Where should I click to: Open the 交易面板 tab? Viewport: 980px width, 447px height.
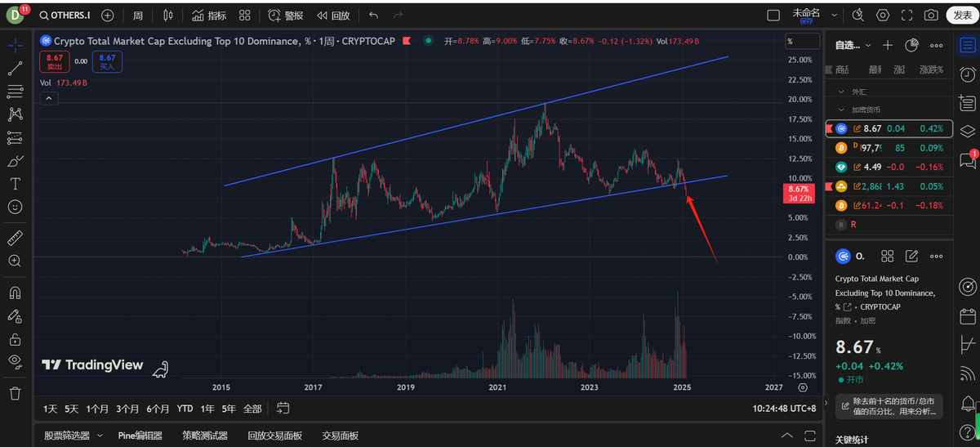[341, 436]
